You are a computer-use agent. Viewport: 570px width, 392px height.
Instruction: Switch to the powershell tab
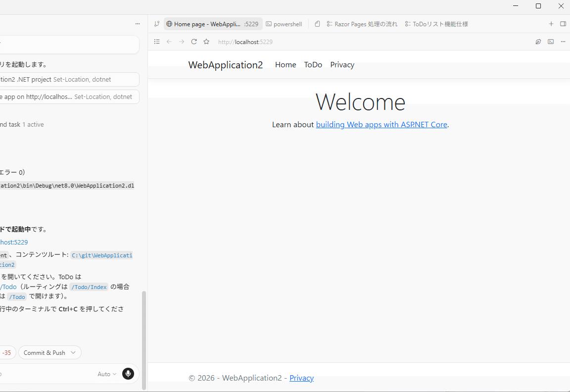[x=284, y=24]
